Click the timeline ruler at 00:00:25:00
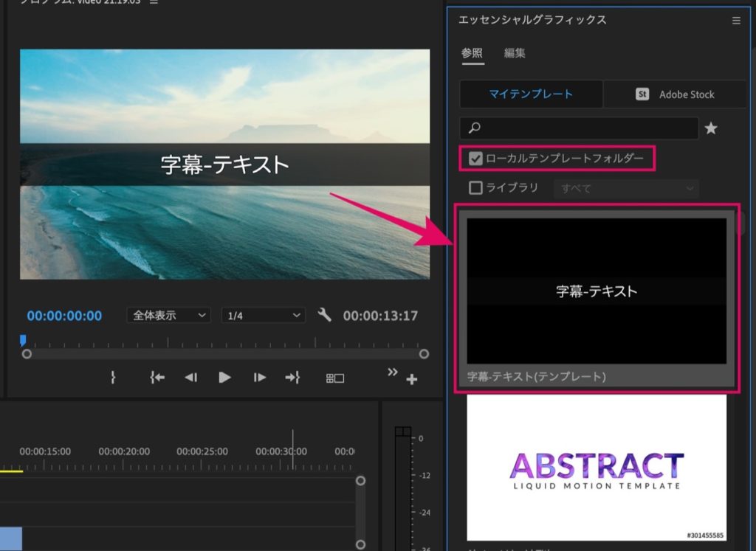756x551 pixels. 202,451
